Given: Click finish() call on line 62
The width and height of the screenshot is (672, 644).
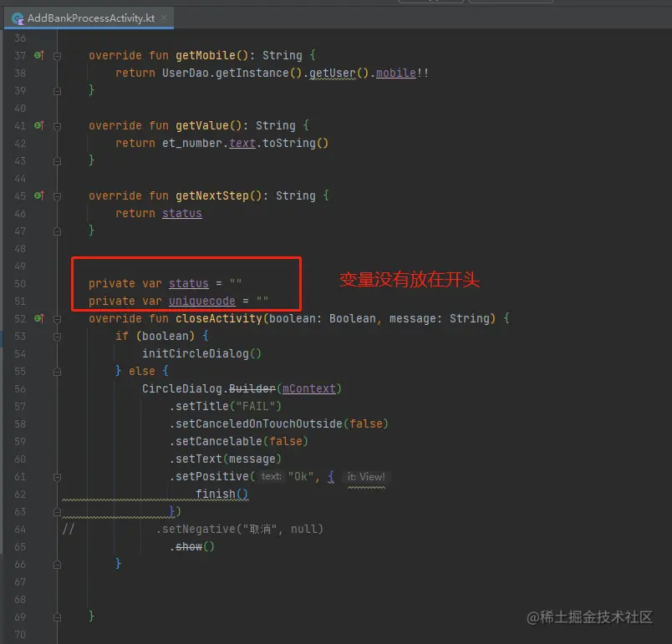Looking at the screenshot, I should [221, 494].
